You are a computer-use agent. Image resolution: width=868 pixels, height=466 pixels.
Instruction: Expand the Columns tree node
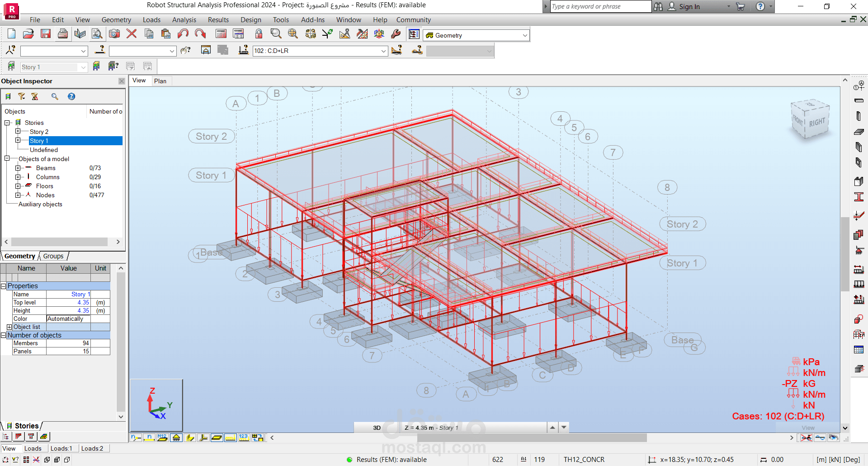point(18,177)
